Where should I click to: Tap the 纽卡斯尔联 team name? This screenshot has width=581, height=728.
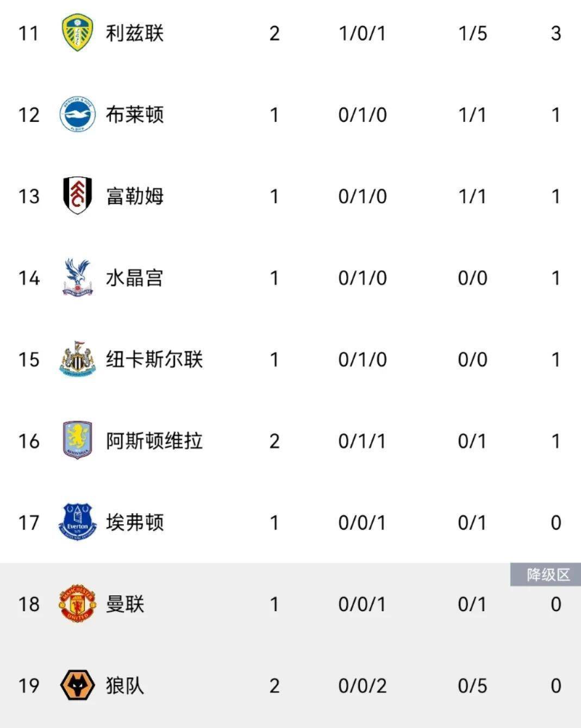(x=154, y=359)
